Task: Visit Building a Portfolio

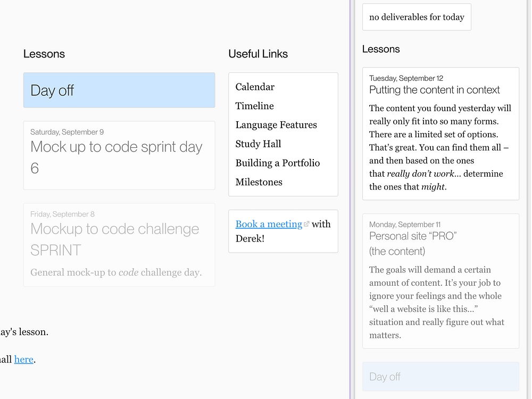Action: click(278, 163)
